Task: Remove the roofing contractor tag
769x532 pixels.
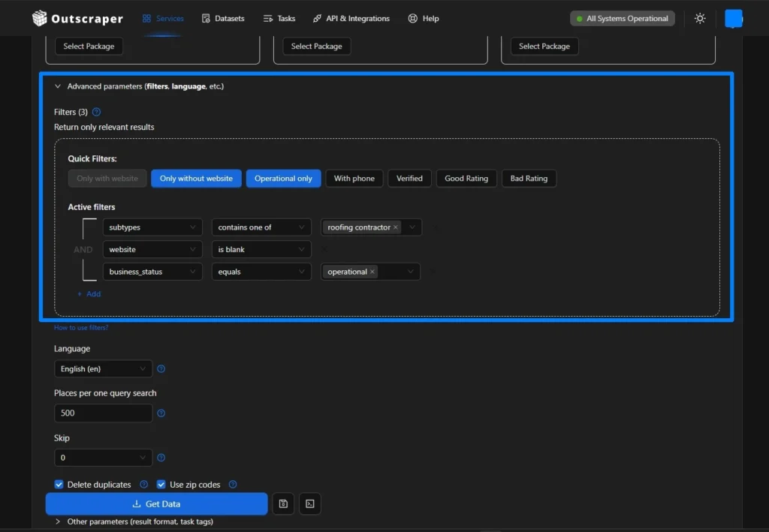Action: pos(396,227)
